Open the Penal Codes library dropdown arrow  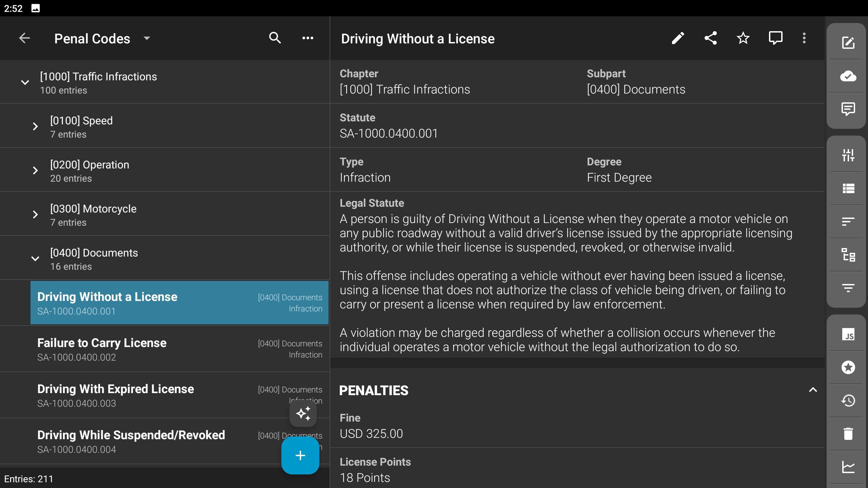click(x=147, y=38)
